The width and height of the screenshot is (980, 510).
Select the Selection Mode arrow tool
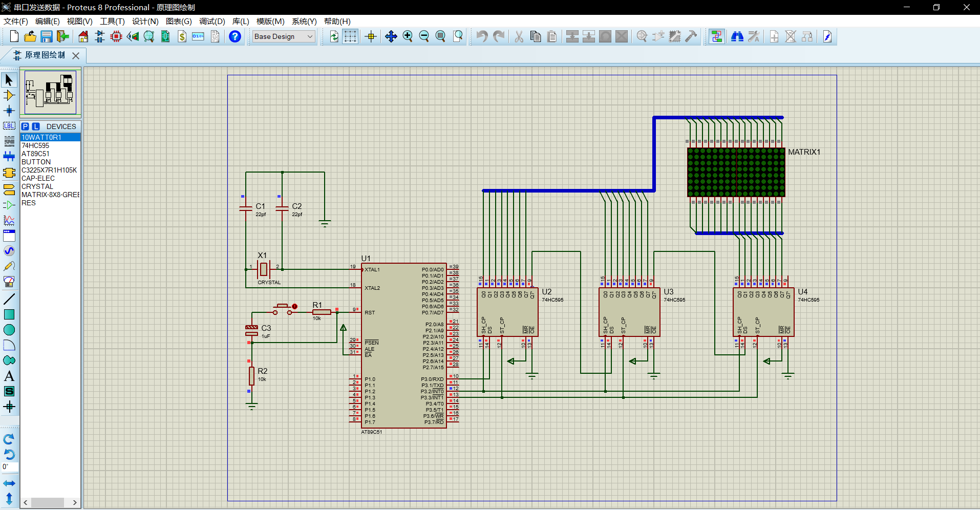pos(9,80)
